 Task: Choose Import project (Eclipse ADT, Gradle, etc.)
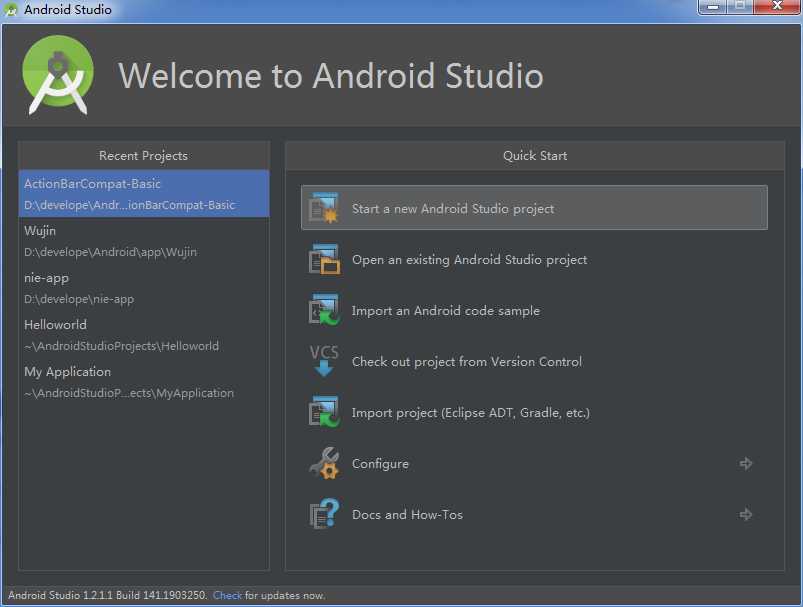(534, 412)
